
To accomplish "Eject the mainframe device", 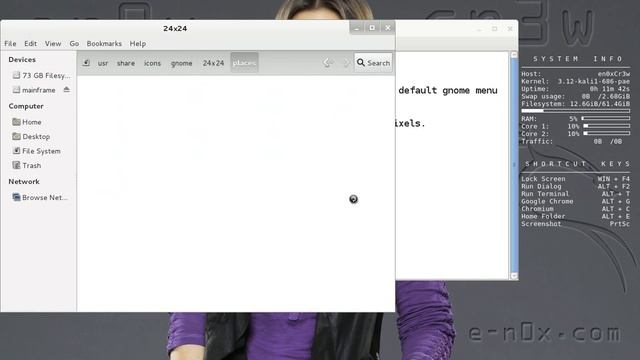I will [x=67, y=89].
